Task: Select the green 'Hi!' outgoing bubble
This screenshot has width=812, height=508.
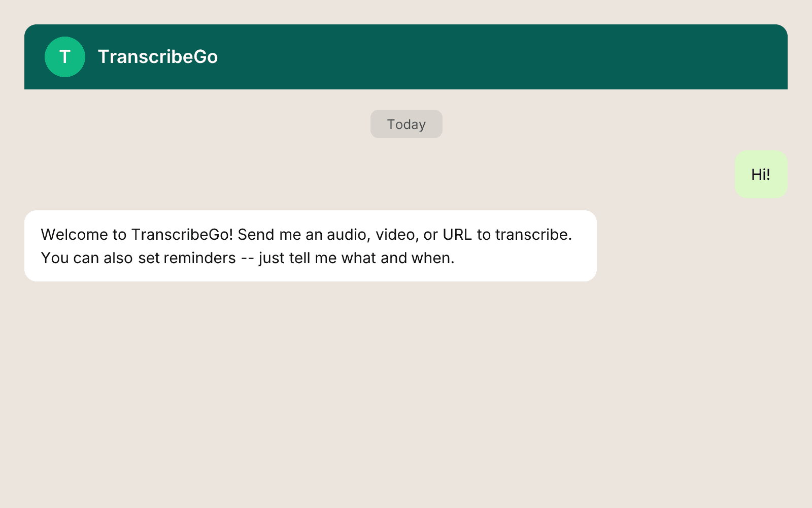Action: [x=760, y=174]
